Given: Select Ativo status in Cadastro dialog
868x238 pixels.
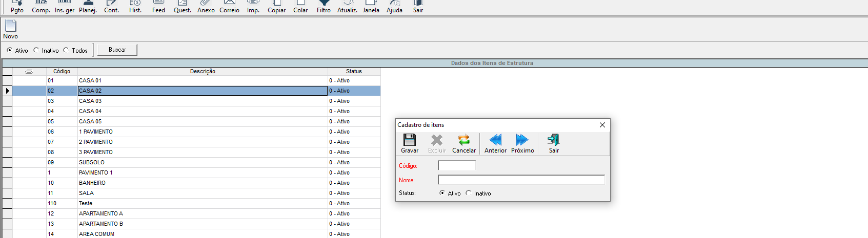Looking at the screenshot, I should click(x=442, y=193).
